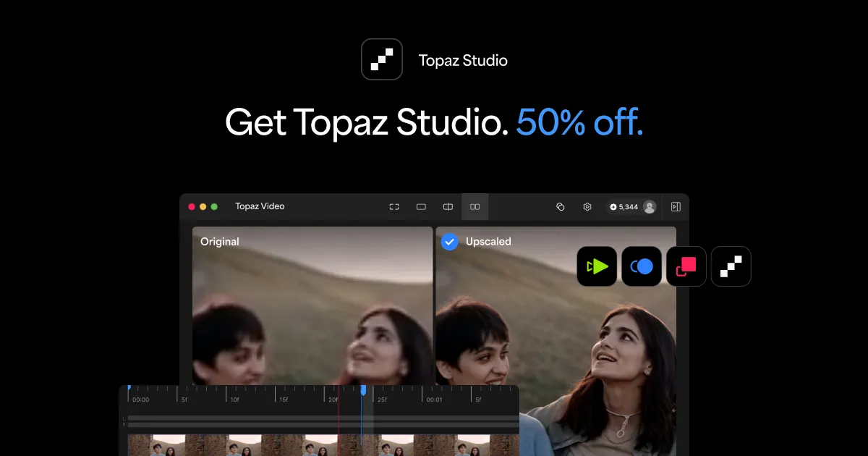Click the L audio channel track
This screenshot has width=868, height=456.
pyautogui.click(x=322, y=418)
